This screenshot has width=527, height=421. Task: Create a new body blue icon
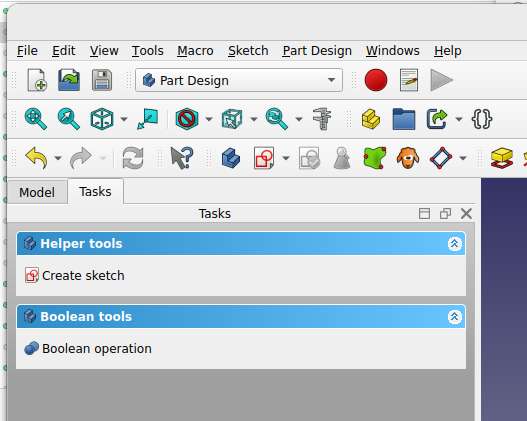(231, 158)
